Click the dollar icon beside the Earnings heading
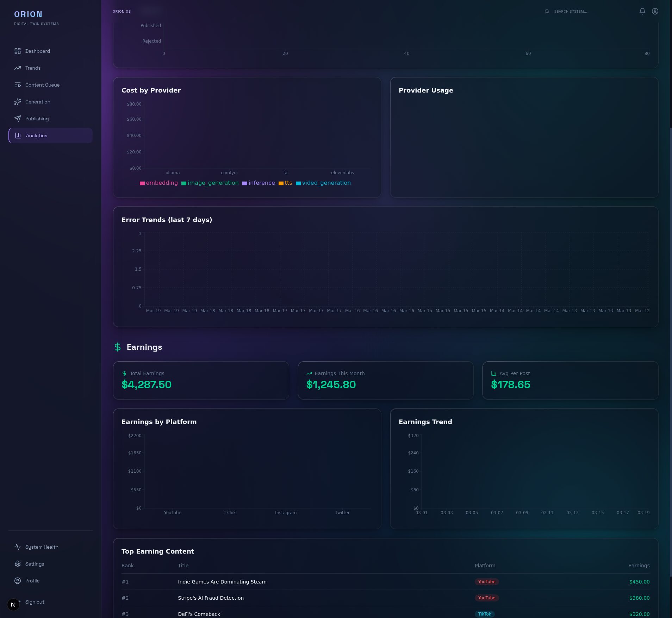672x618 pixels. [117, 347]
